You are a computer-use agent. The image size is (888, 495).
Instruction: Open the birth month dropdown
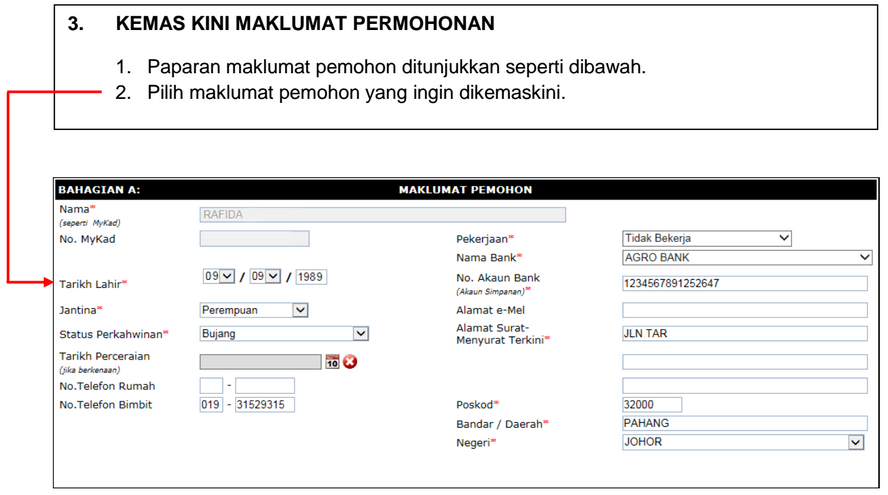265,276
